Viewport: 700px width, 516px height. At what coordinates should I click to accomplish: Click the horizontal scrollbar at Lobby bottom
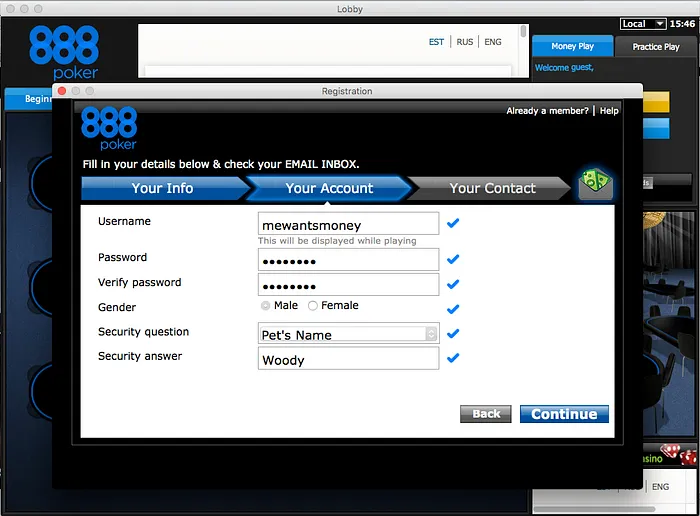[x=595, y=509]
